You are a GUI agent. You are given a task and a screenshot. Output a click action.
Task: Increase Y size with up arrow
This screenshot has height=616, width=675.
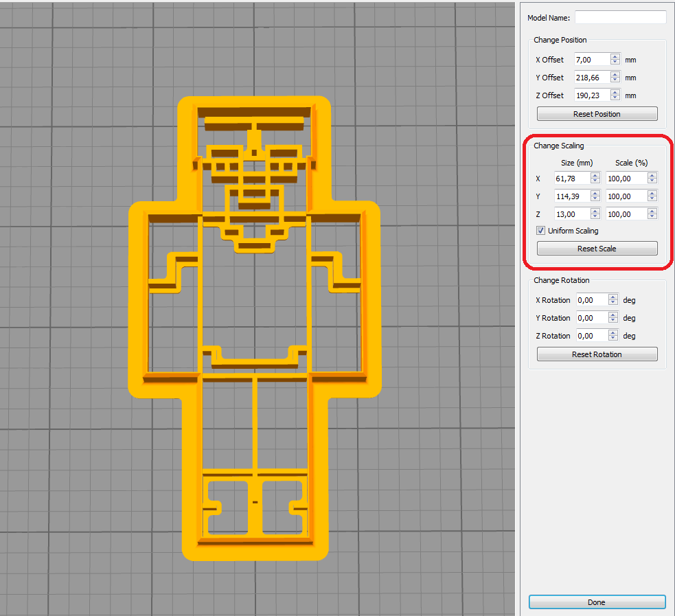coord(595,193)
